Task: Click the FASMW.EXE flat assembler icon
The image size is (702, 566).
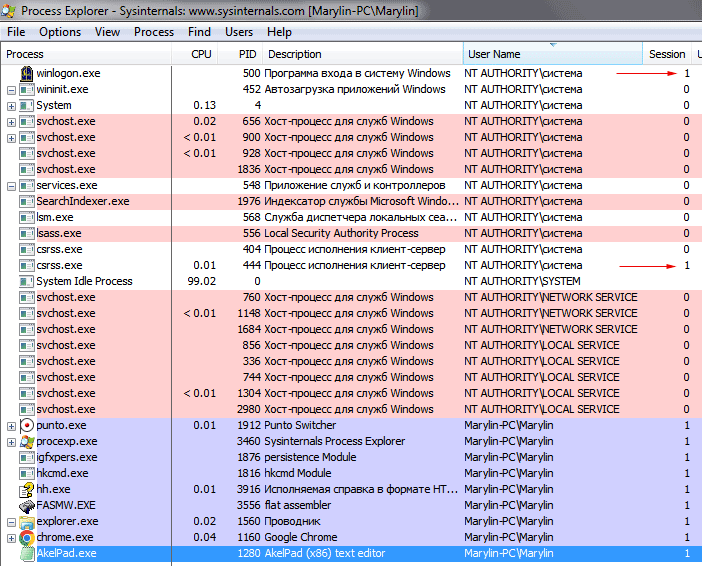Action: (27, 505)
